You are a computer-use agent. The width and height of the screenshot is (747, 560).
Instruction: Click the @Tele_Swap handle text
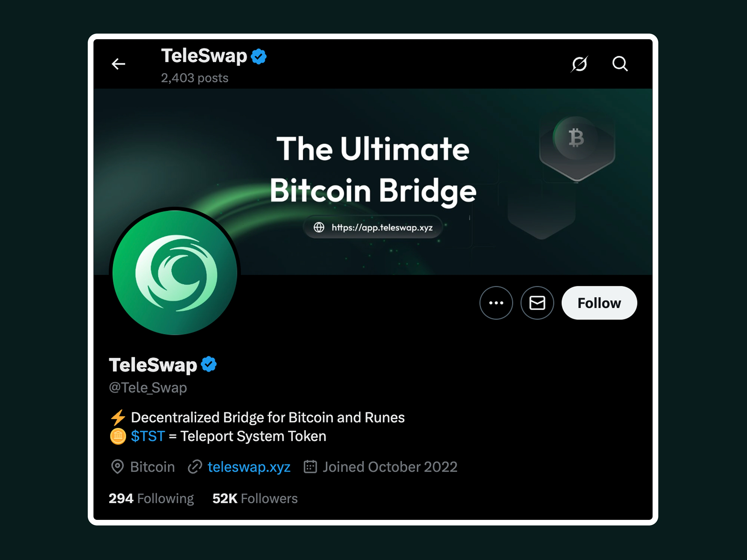[148, 388]
